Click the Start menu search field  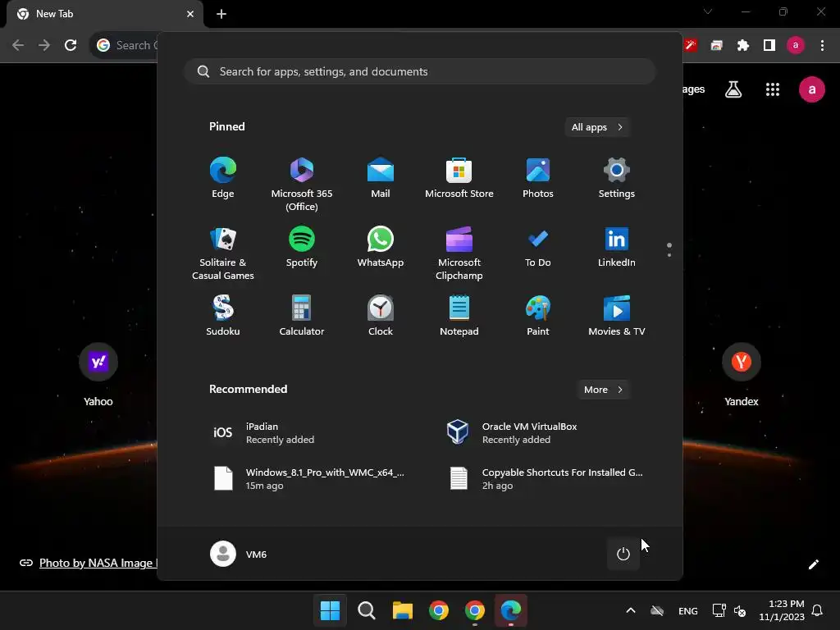tap(419, 72)
